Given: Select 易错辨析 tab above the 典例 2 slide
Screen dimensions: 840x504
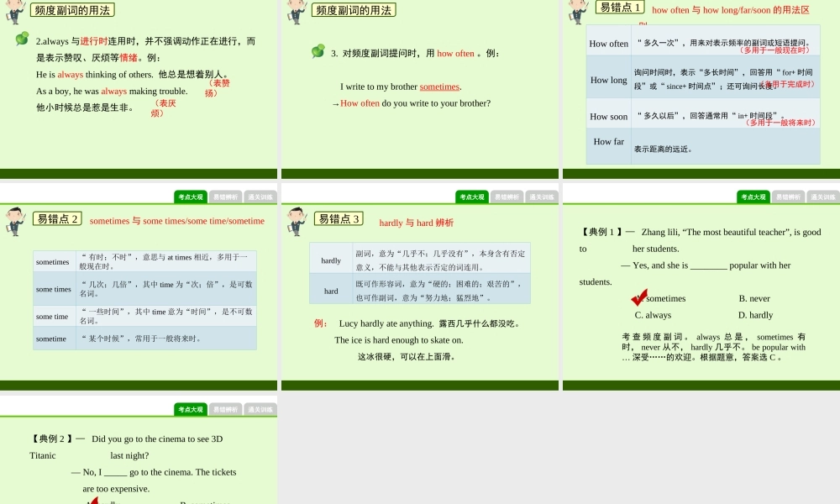Looking at the screenshot, I should tap(225, 410).
